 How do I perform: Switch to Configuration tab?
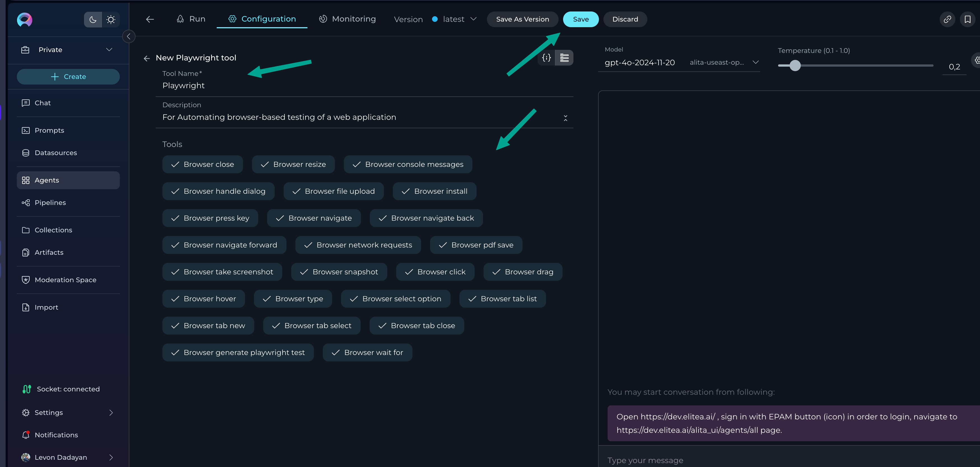coord(262,19)
